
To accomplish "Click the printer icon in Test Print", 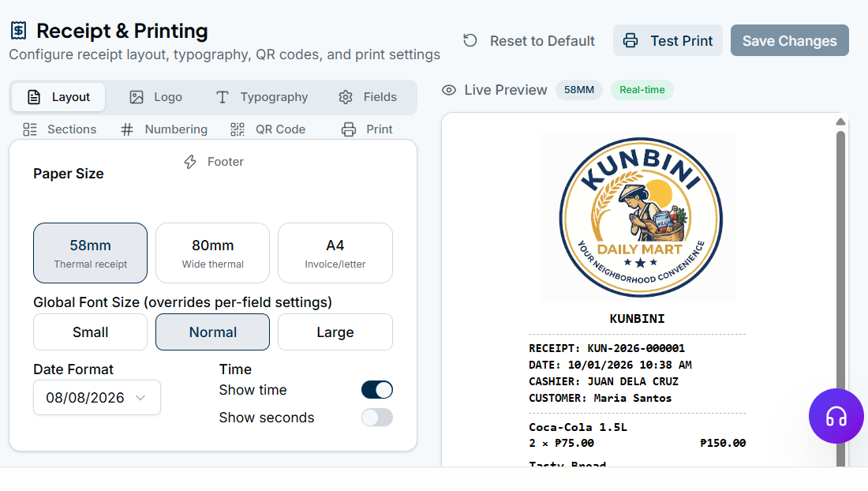I will pos(630,40).
